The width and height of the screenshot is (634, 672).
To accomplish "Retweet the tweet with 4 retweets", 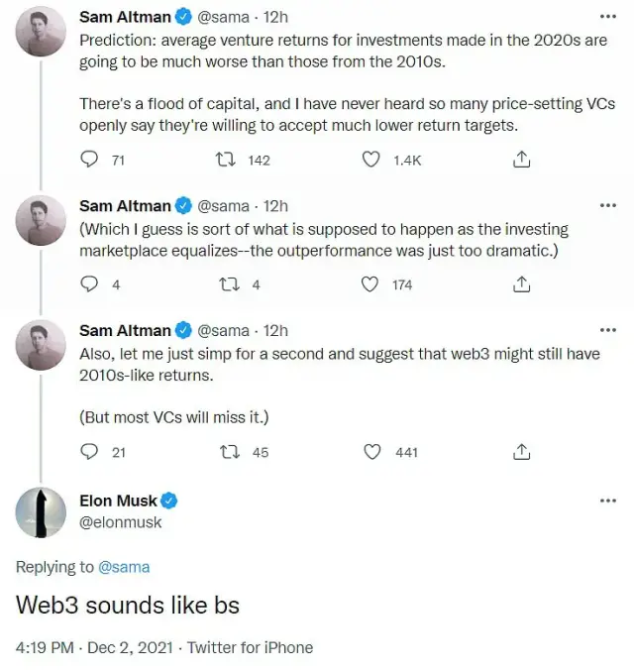I will click(227, 284).
